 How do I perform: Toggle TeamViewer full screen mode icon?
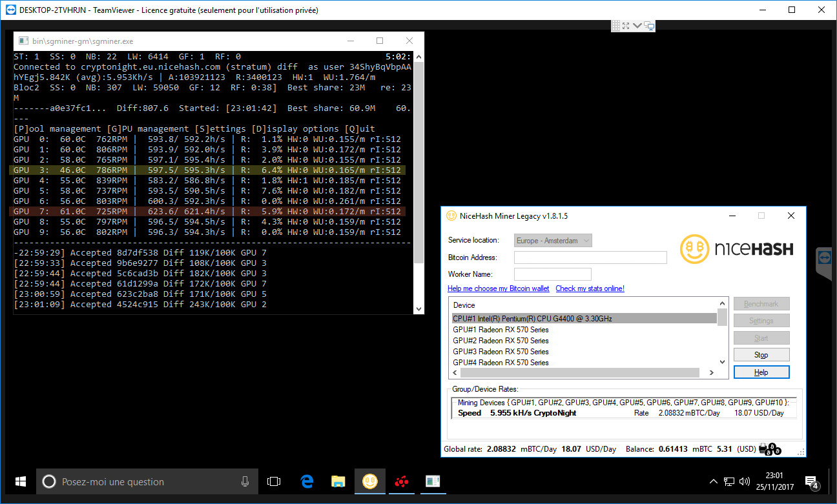point(626,25)
